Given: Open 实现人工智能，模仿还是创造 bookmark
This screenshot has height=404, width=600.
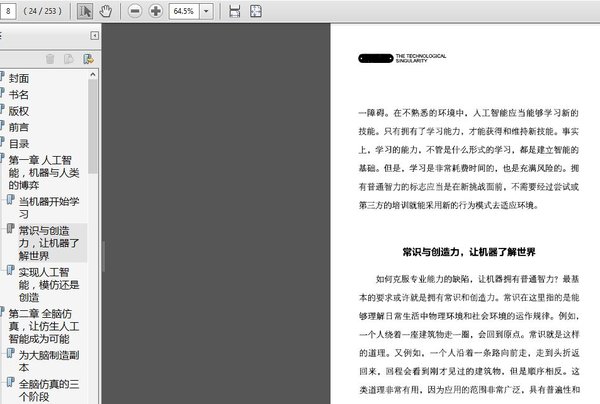Looking at the screenshot, I should (49, 285).
